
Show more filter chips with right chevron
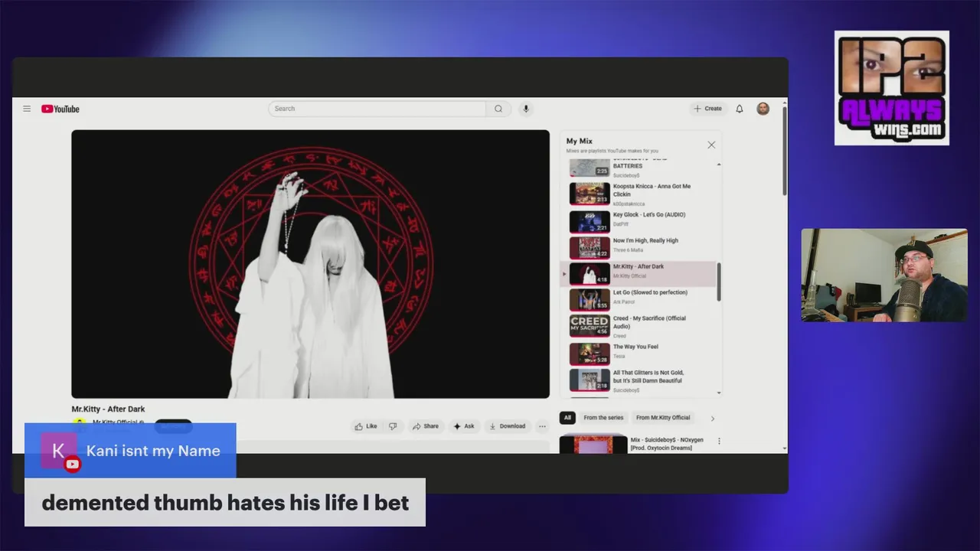coord(713,419)
